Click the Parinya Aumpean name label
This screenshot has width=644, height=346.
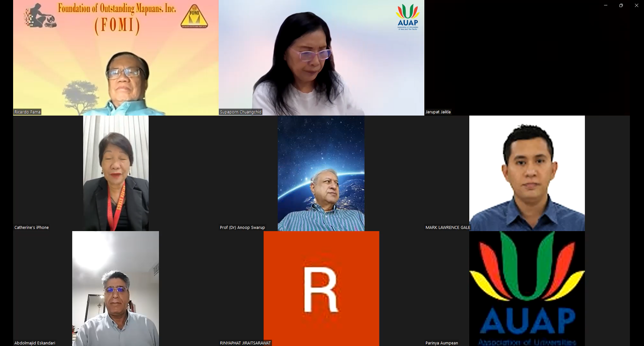coord(442,343)
